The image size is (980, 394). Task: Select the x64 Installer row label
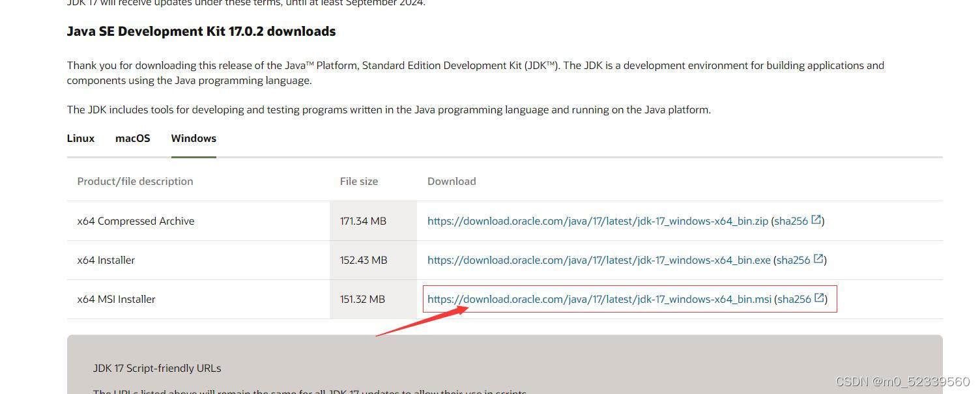(x=106, y=260)
